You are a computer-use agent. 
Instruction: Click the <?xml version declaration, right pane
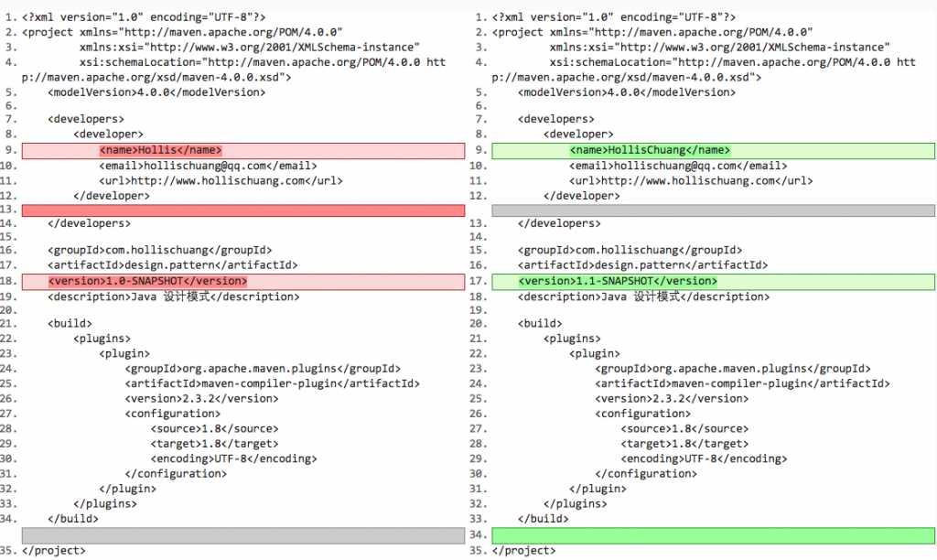coord(614,17)
